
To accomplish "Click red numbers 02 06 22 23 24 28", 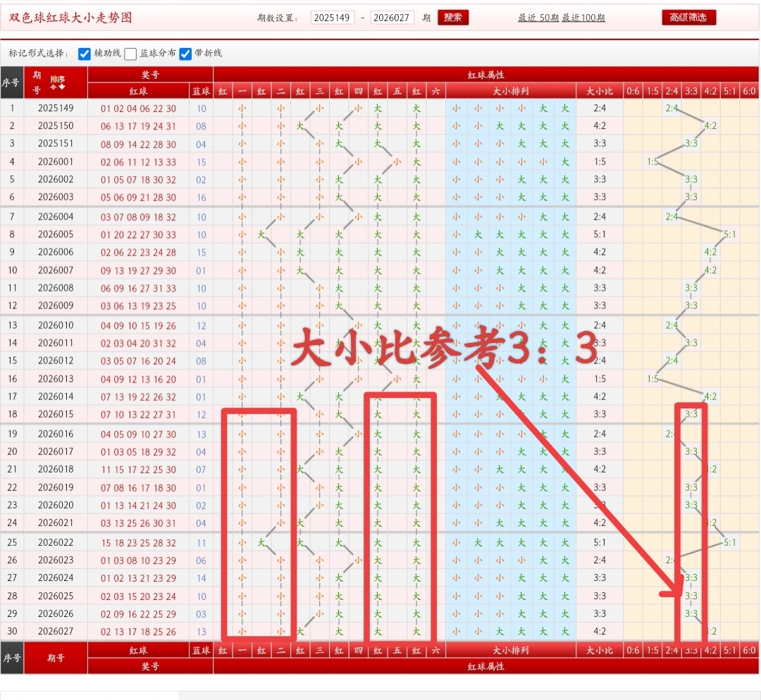I will 138,252.
